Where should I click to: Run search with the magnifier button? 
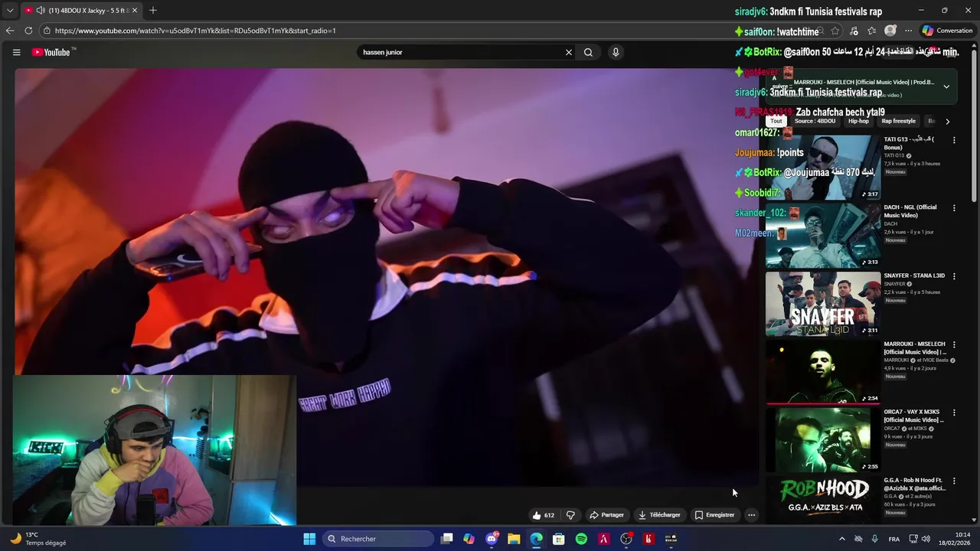[x=588, y=52]
